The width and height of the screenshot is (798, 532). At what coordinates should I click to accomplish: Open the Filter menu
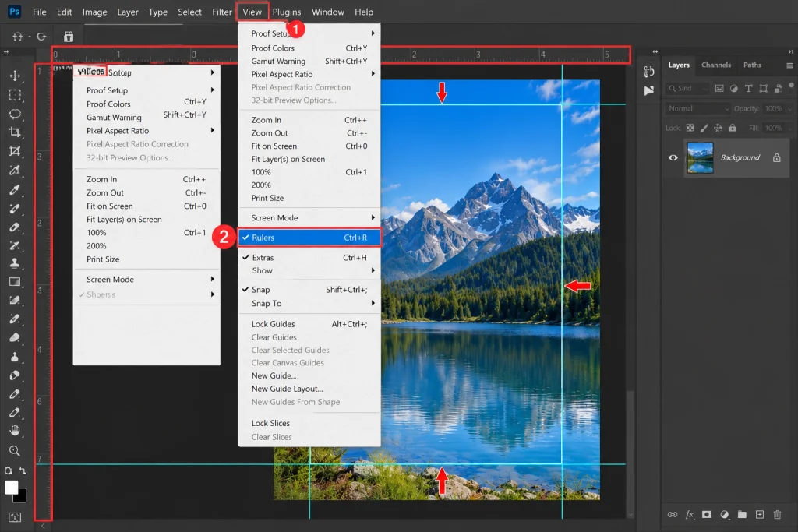(222, 12)
